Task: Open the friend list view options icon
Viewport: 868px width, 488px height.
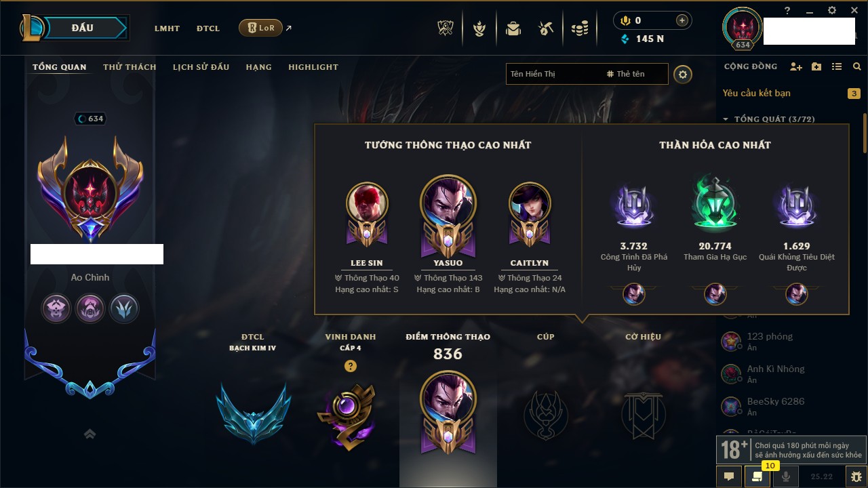Action: click(x=837, y=66)
